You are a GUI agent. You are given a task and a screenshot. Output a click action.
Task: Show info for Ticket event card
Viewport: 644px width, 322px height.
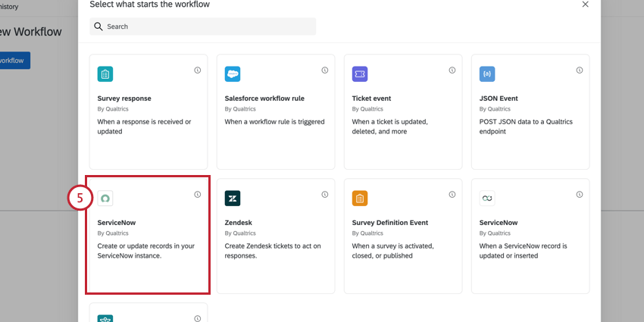(452, 70)
